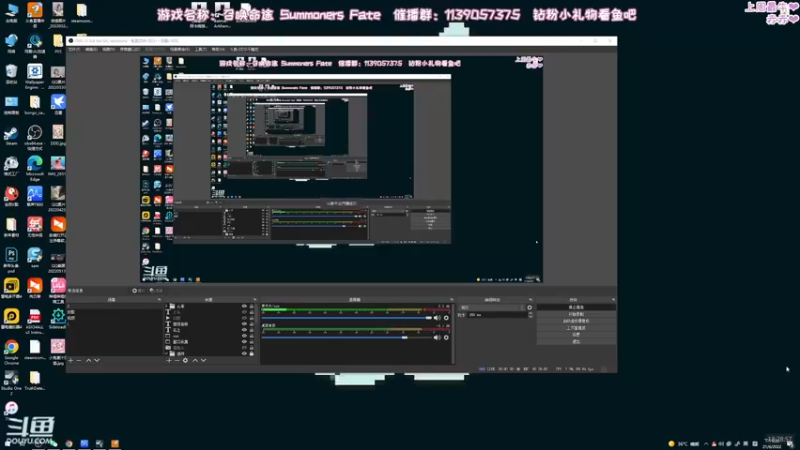The width and height of the screenshot is (800, 450).
Task: Open the Google Chrome desktop icon
Action: (x=11, y=352)
